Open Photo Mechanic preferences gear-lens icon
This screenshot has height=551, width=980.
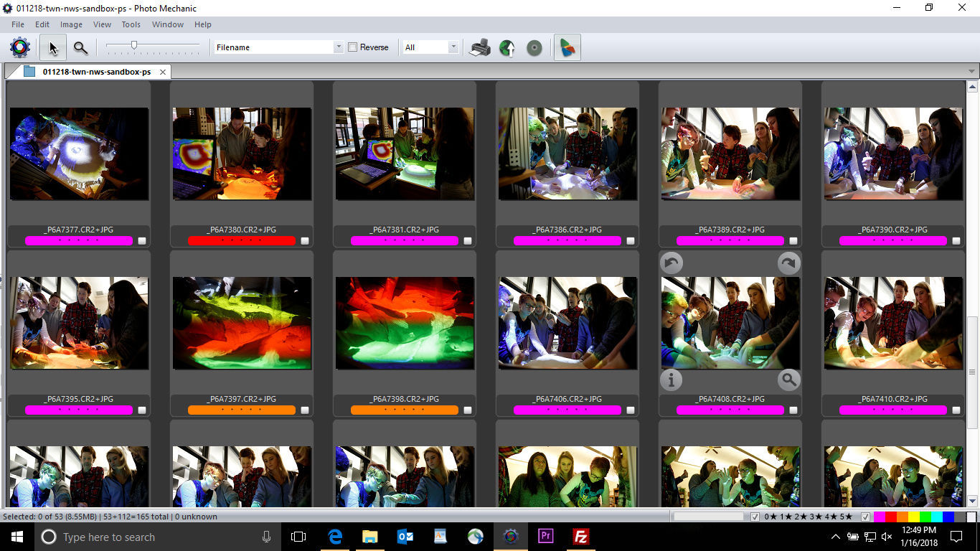coord(20,47)
